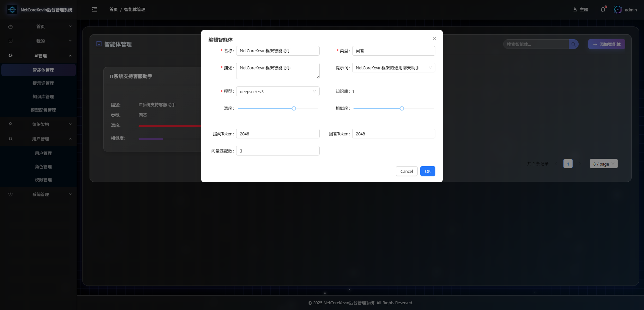644x310 pixels.
Task: Click the search magnifier button
Action: 574,44
